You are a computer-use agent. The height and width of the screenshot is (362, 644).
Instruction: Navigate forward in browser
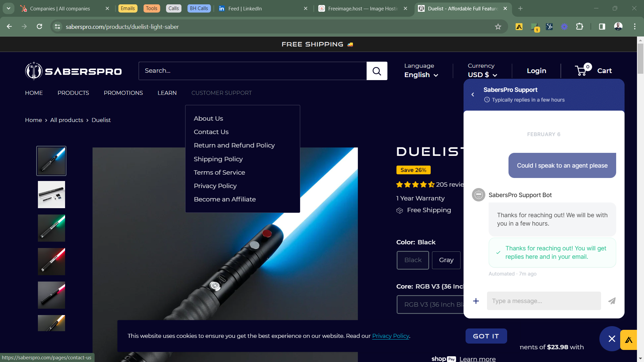pos(24,26)
